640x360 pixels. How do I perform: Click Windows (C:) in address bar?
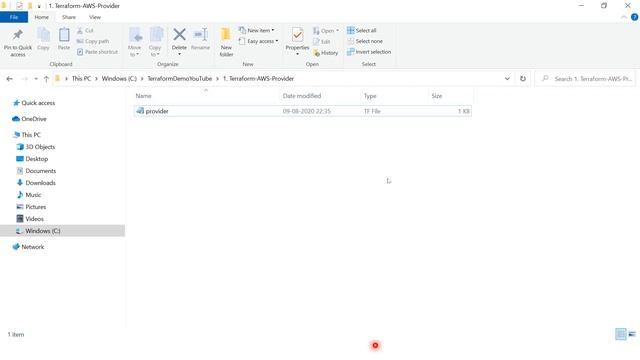point(119,78)
